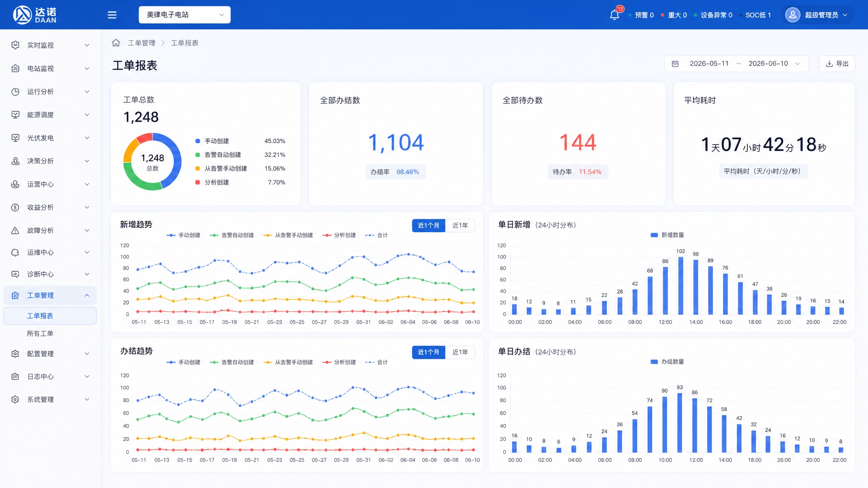This screenshot has width=868, height=488.
Task: Toggle 分析创建 legend in 办结趋势 chart
Action: (x=339, y=362)
